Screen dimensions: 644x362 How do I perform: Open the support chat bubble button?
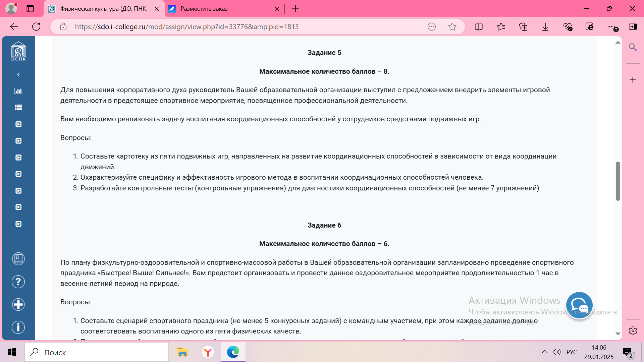click(x=579, y=305)
